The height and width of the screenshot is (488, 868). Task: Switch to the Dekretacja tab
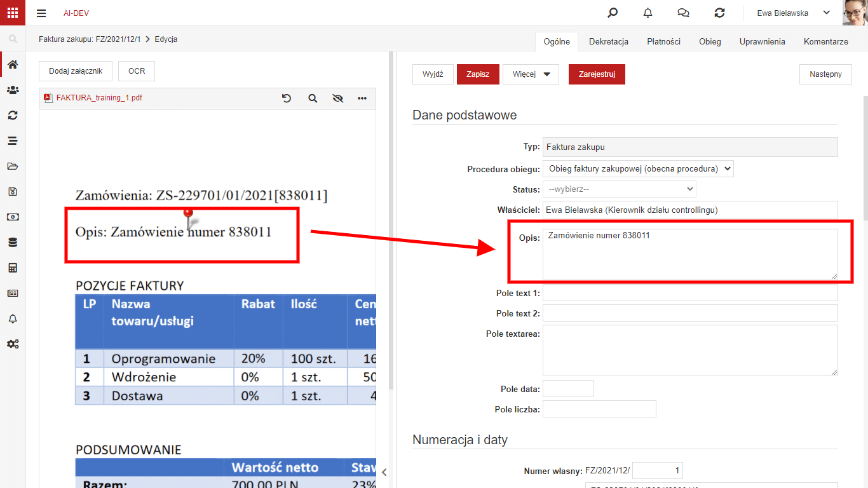click(x=609, y=41)
